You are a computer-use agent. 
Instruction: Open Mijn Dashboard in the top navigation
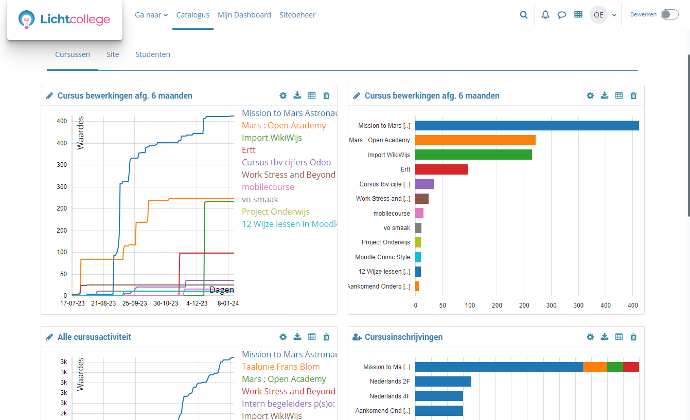[x=244, y=15]
